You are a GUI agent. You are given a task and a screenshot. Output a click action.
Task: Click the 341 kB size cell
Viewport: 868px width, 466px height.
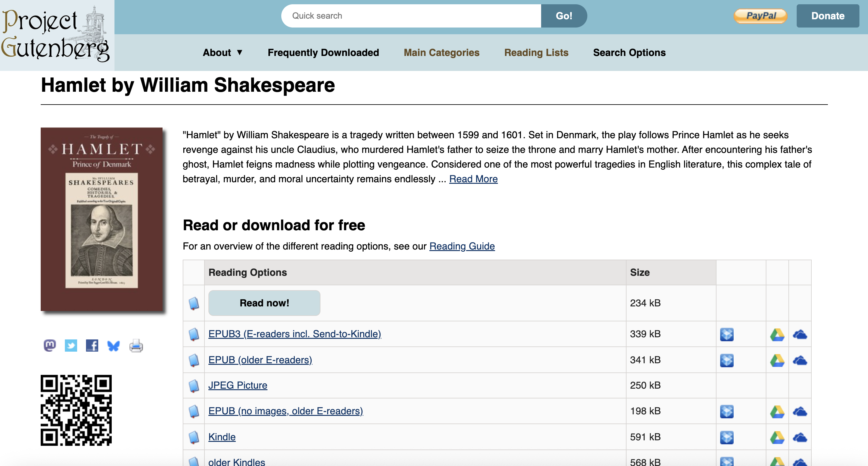click(x=671, y=360)
